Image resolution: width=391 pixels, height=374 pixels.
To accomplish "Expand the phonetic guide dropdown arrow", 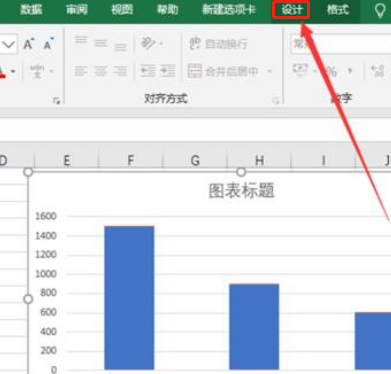I will (52, 71).
